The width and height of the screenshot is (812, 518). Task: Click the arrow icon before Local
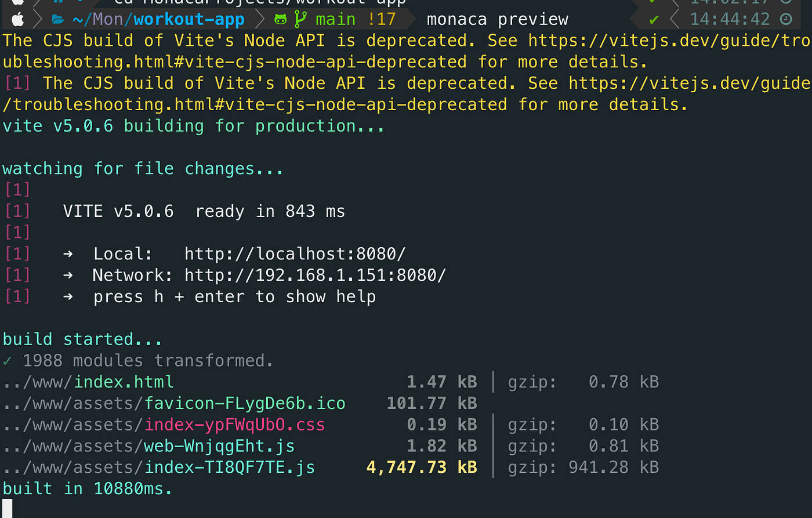click(x=68, y=254)
